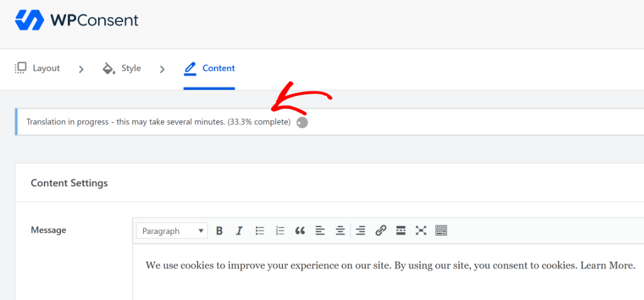Click the Learn More text in message
Viewport: 644px width, 300px height.
pyautogui.click(x=608, y=265)
